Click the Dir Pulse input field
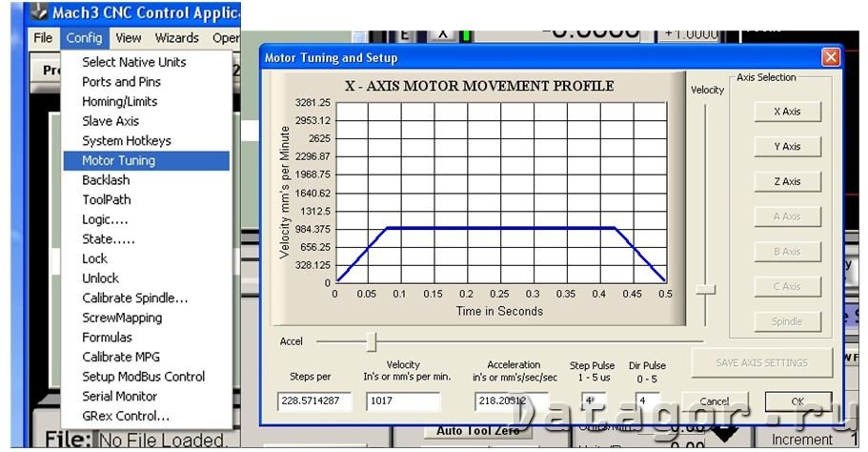The image size is (868, 452). [x=647, y=401]
